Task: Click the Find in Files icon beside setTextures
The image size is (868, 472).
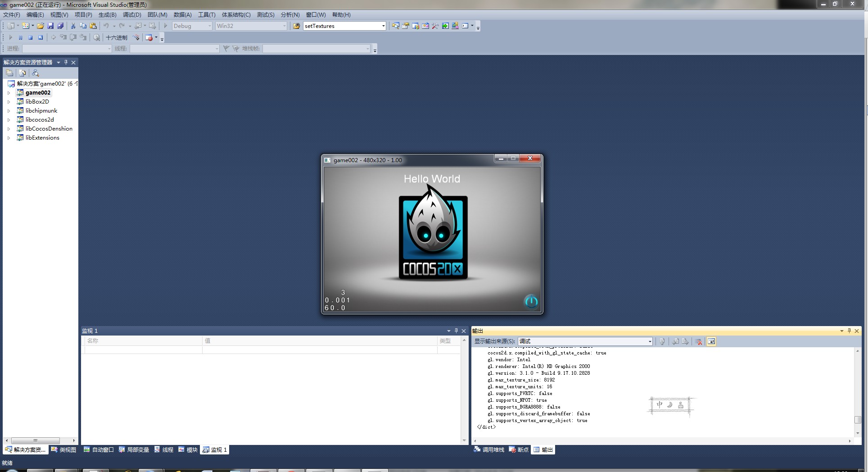Action: [x=296, y=26]
